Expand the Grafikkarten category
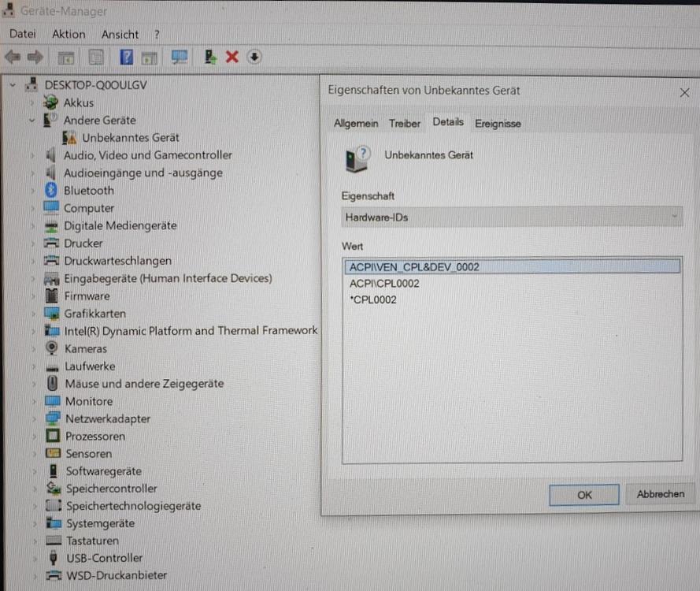This screenshot has height=591, width=700. pyautogui.click(x=32, y=314)
